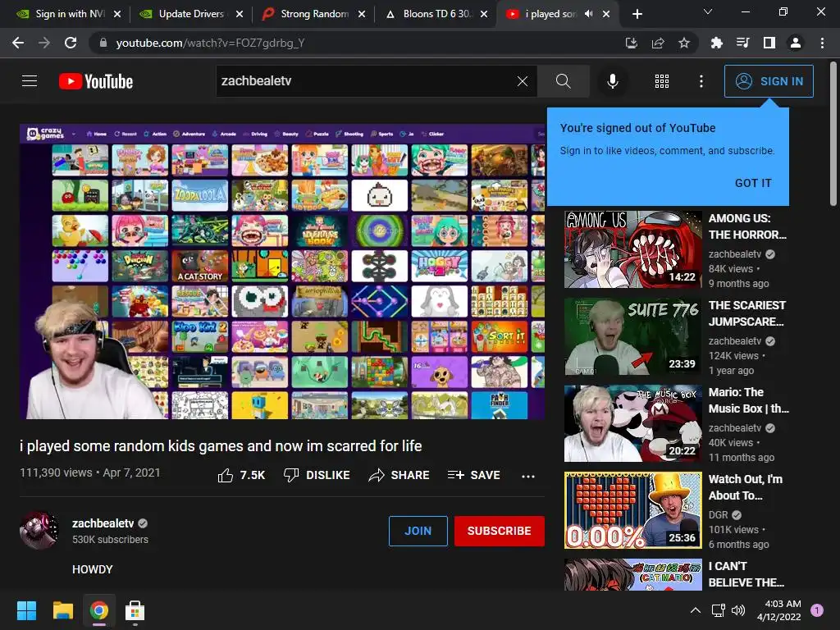Clear the search box text

point(523,81)
